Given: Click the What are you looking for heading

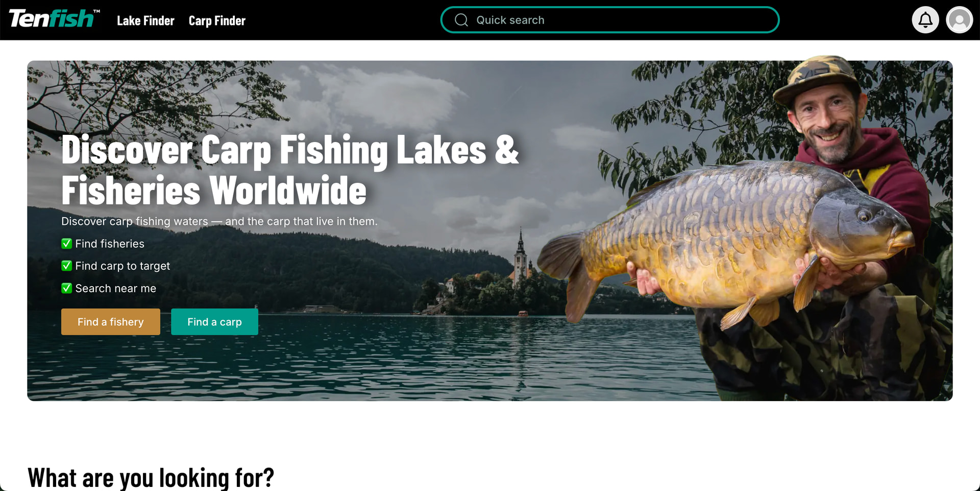Looking at the screenshot, I should click(x=151, y=478).
